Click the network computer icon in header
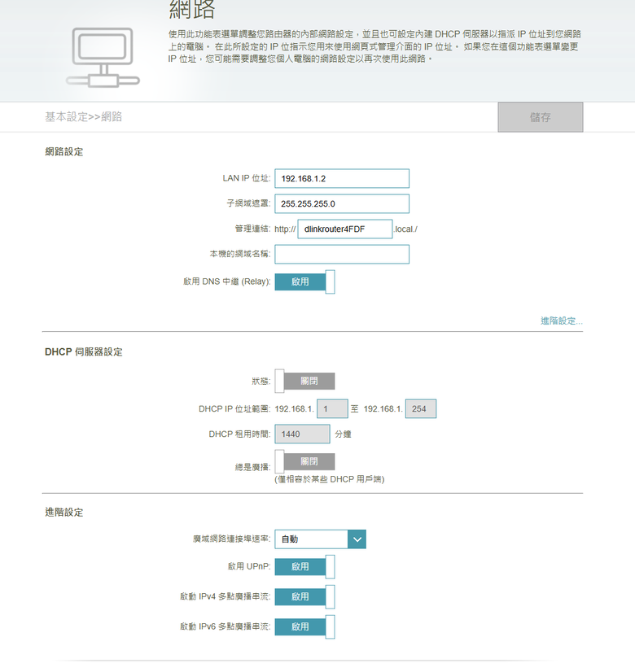635x672 pixels. 103,58
